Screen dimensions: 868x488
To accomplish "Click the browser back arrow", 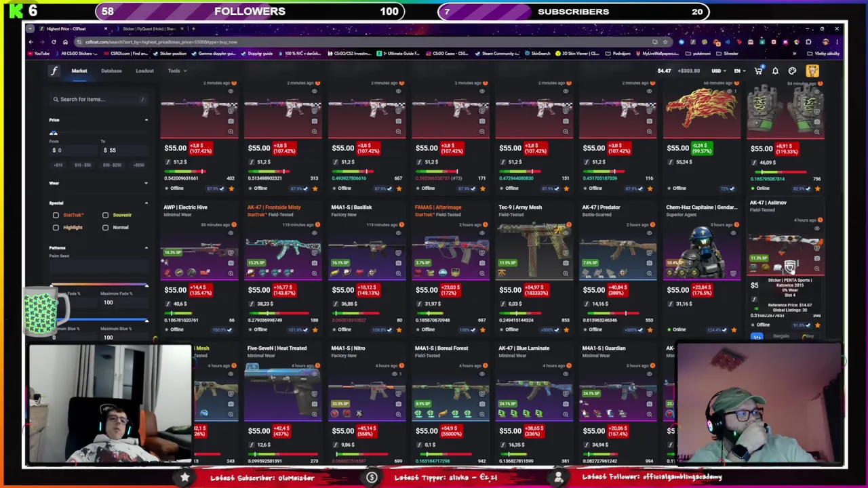I will coord(31,42).
